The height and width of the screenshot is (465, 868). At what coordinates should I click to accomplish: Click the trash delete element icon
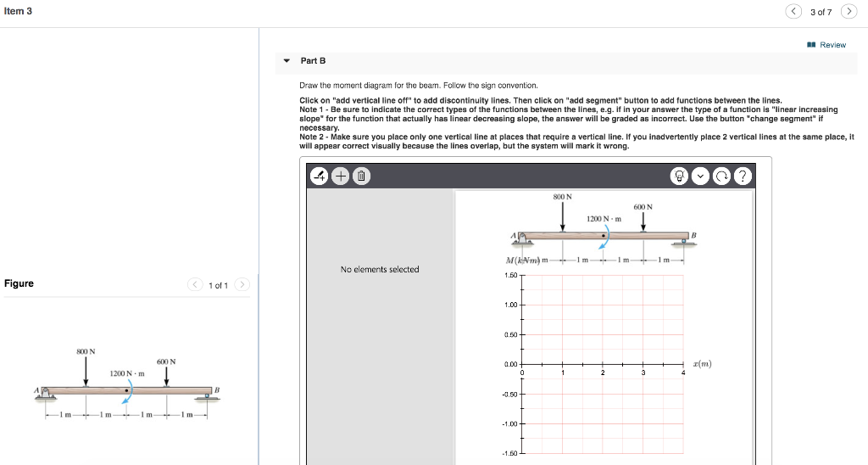361,176
